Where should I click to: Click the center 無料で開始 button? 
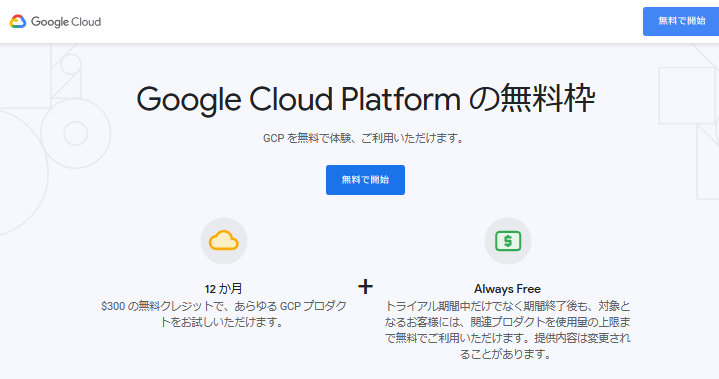tap(365, 180)
